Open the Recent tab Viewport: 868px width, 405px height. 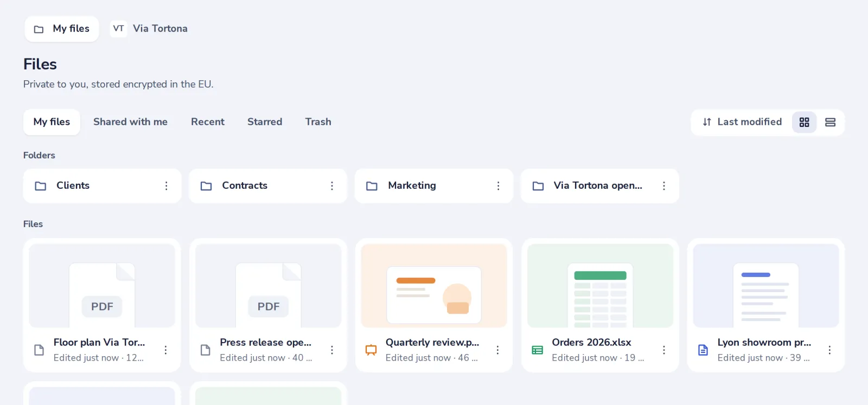(x=208, y=122)
